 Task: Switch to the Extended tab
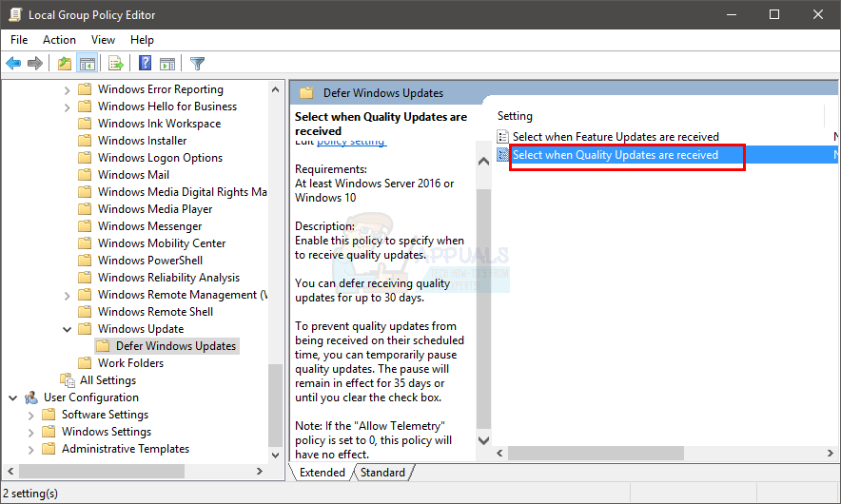(323, 473)
